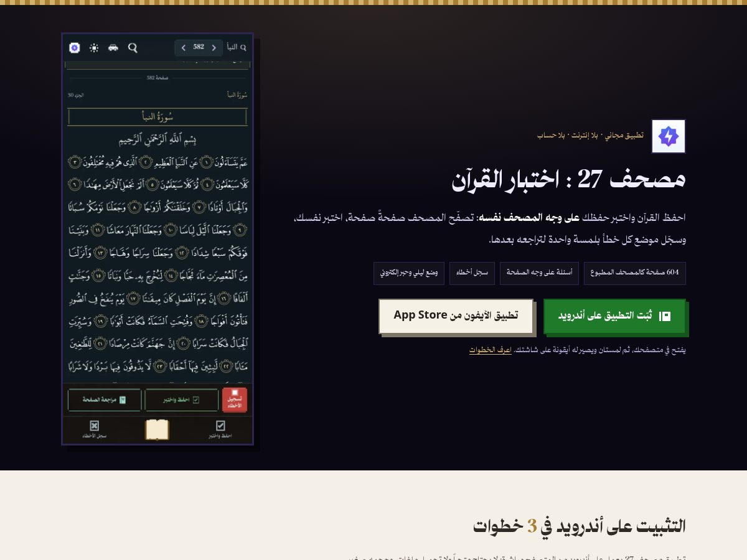Click the أسئلة على وجه الصفحة tag

(x=539, y=273)
